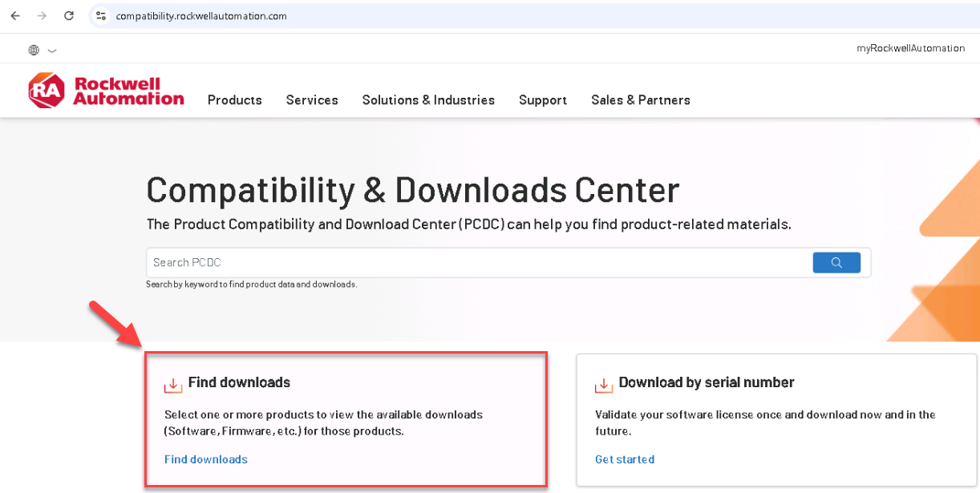Open site information icon in address bar
980x493 pixels.
pyautogui.click(x=100, y=16)
